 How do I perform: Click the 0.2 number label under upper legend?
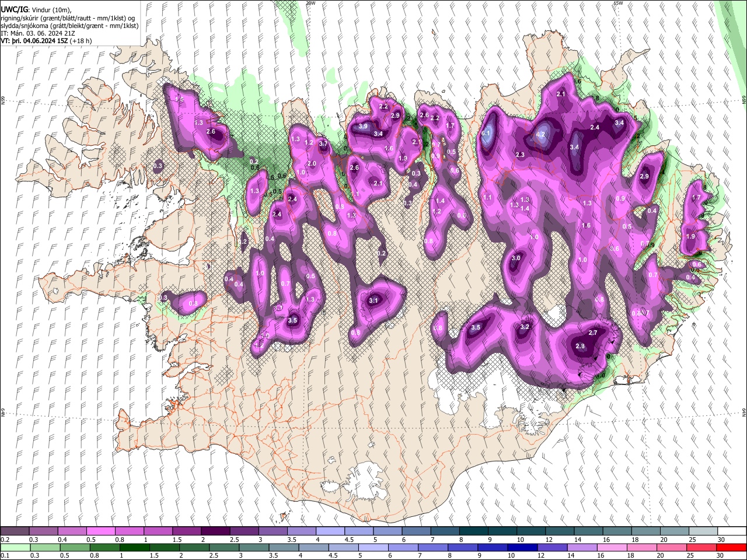coord(5,540)
